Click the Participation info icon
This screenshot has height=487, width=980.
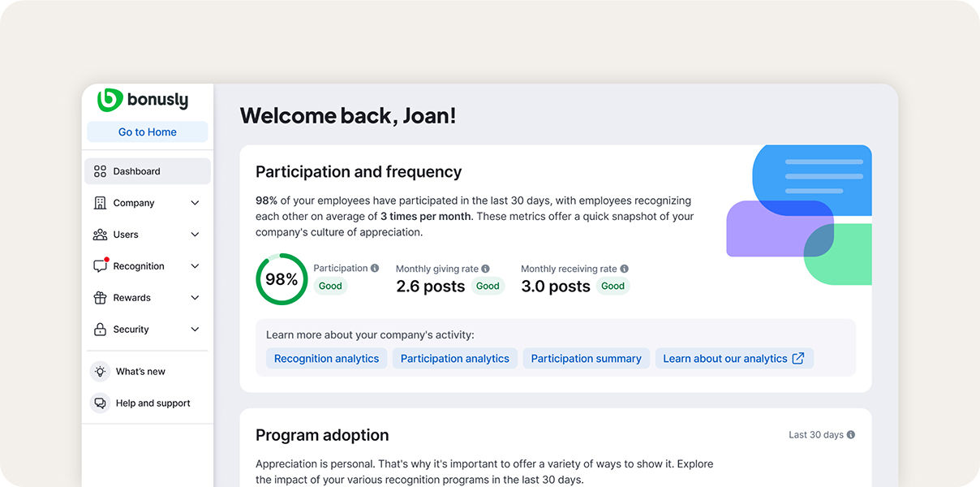point(375,268)
